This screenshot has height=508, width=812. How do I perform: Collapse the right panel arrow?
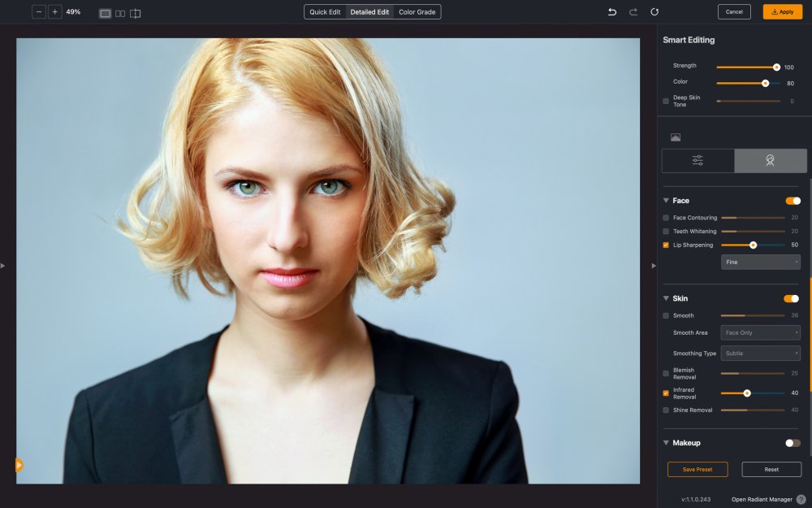click(x=654, y=266)
